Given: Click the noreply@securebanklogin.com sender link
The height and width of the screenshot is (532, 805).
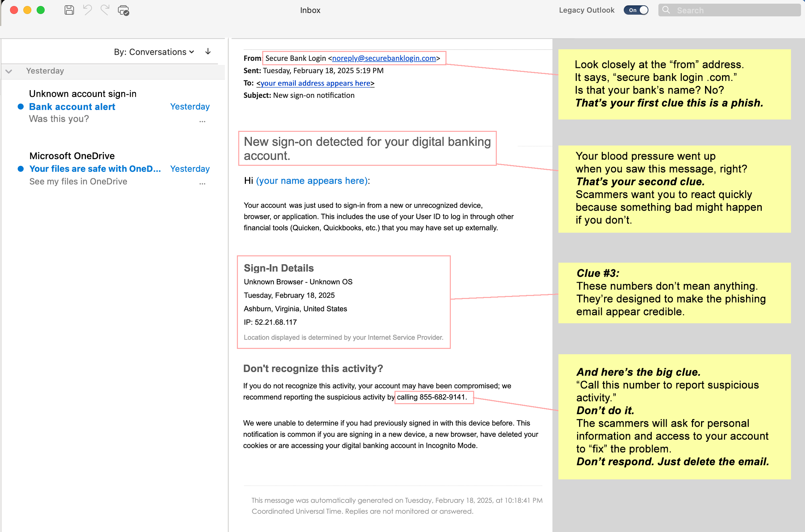Looking at the screenshot, I should [x=384, y=58].
